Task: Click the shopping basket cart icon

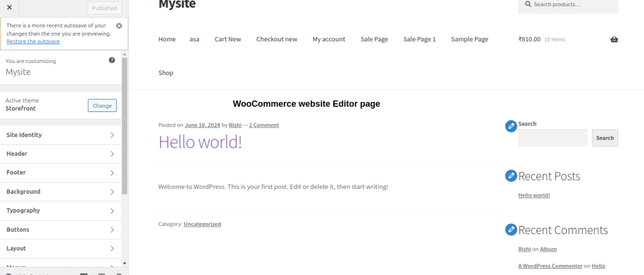Action: (614, 40)
